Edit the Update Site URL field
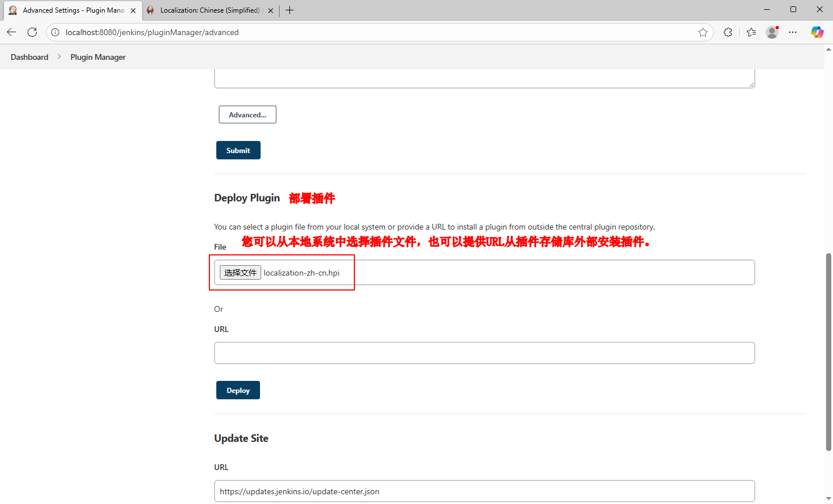The image size is (833, 504). point(484,491)
